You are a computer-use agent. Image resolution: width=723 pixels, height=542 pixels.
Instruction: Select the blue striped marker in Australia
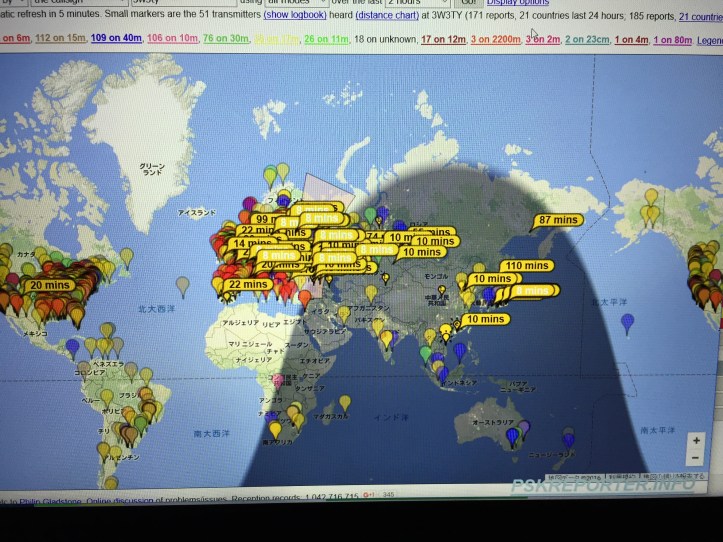click(512, 435)
